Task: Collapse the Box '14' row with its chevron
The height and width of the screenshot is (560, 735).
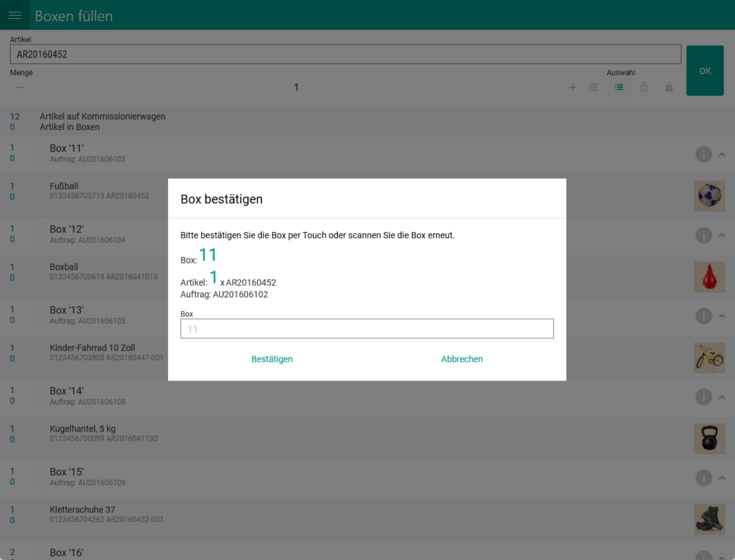Action: click(723, 396)
